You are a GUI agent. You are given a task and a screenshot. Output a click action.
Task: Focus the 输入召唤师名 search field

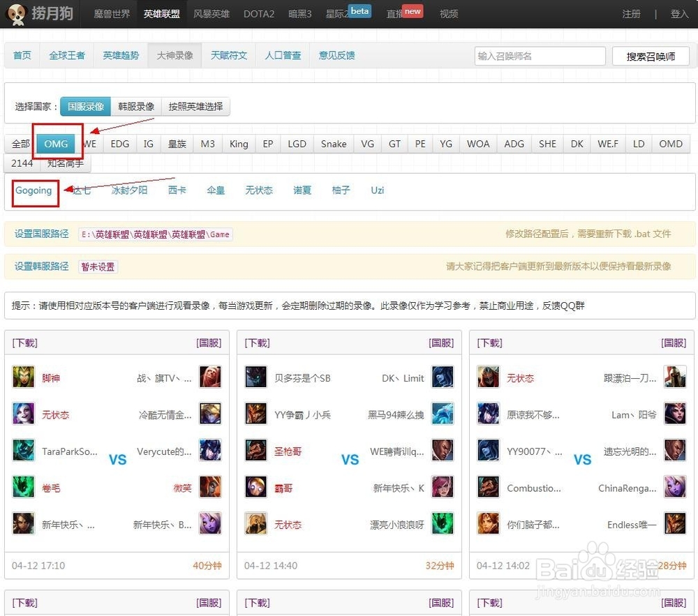(540, 56)
